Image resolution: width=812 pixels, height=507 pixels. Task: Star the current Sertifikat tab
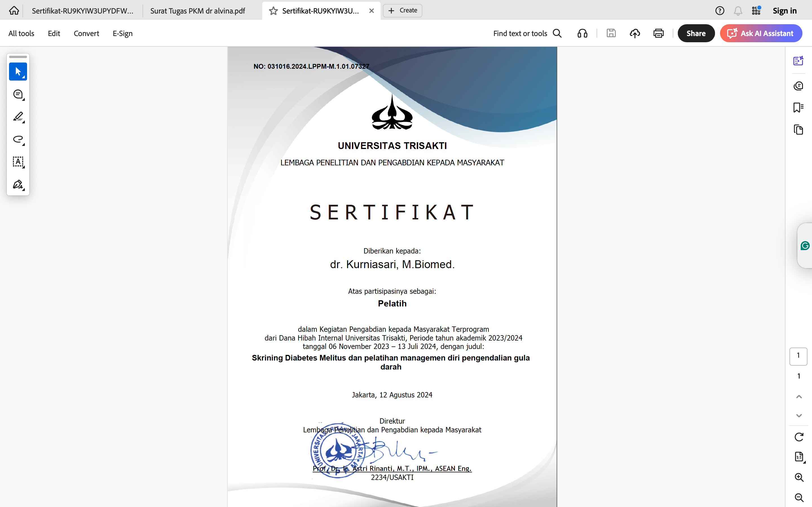(x=273, y=11)
